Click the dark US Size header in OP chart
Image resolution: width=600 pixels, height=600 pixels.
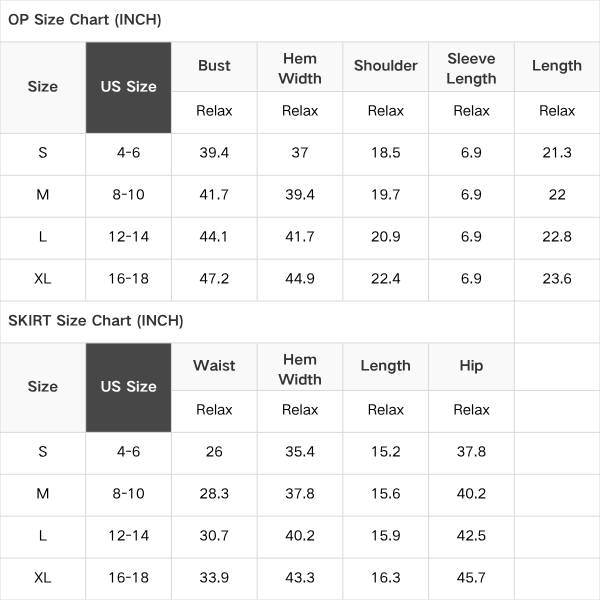coord(128,88)
